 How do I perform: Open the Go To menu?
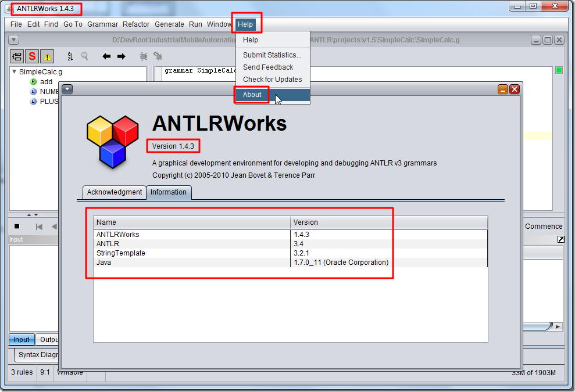click(73, 24)
